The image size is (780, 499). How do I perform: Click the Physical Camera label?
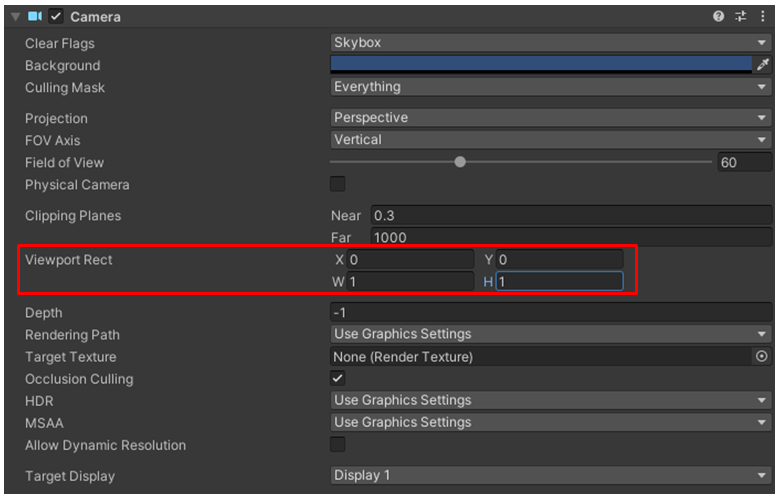pyautogui.click(x=77, y=185)
